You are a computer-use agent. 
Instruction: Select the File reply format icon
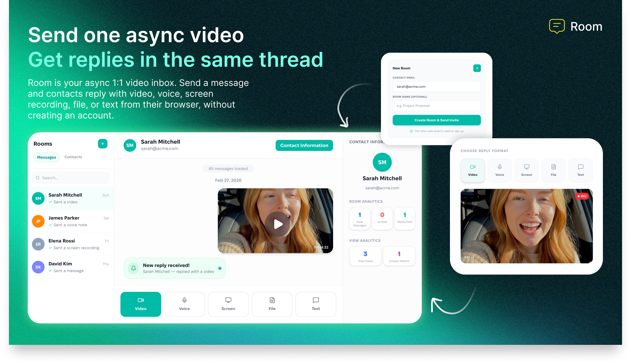tap(272, 304)
